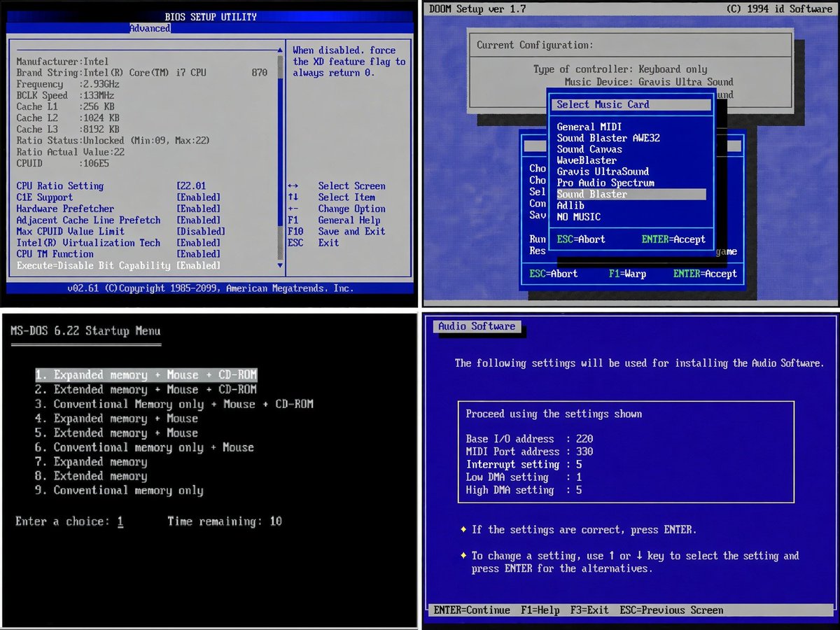Click the Select Item up-down arrows hint
Viewport: 840px width, 630px height.
coord(331,197)
